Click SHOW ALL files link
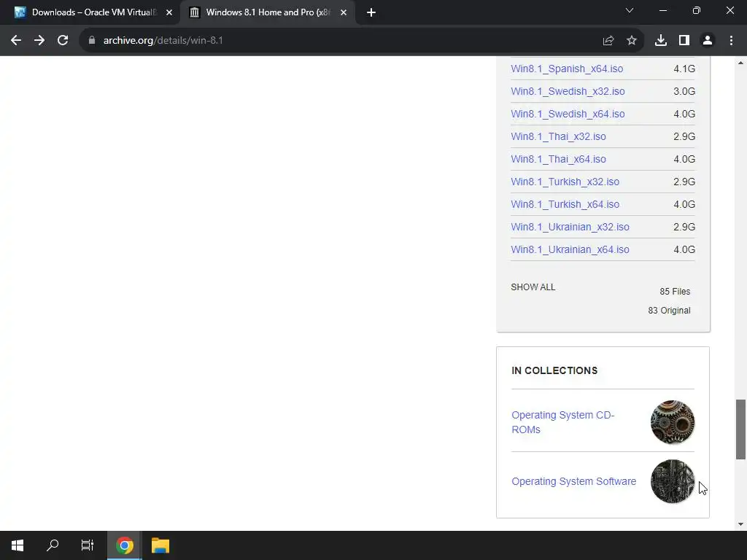The height and width of the screenshot is (560, 747). point(533,287)
